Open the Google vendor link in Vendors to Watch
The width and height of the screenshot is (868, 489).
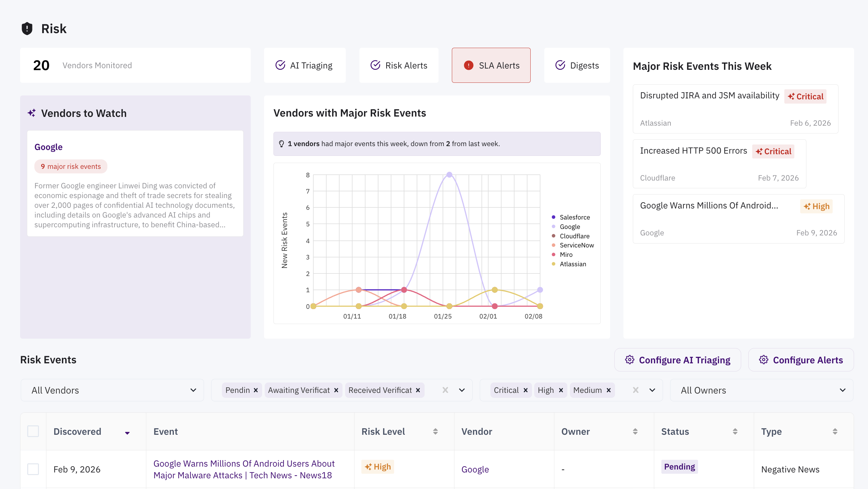pos(49,147)
